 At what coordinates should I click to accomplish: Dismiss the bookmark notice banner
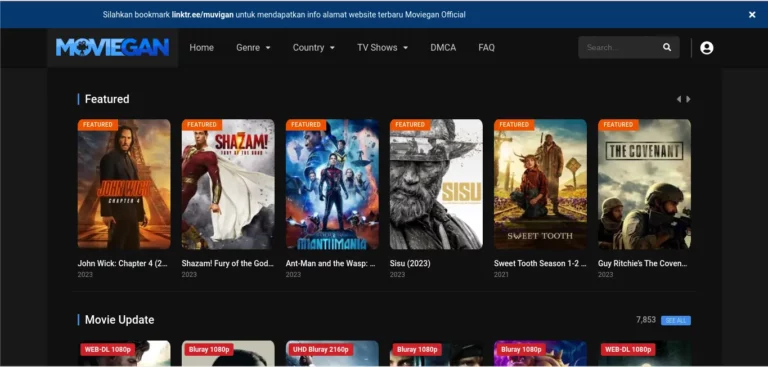point(752,15)
